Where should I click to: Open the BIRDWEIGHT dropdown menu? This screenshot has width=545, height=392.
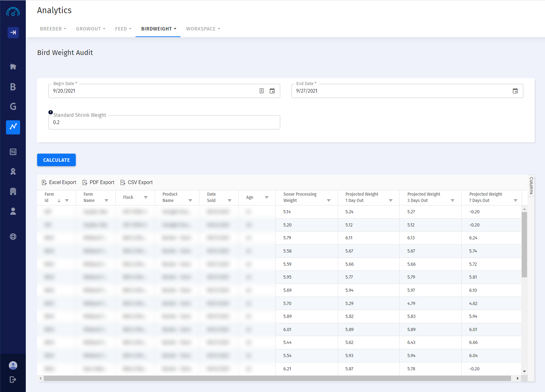158,29
